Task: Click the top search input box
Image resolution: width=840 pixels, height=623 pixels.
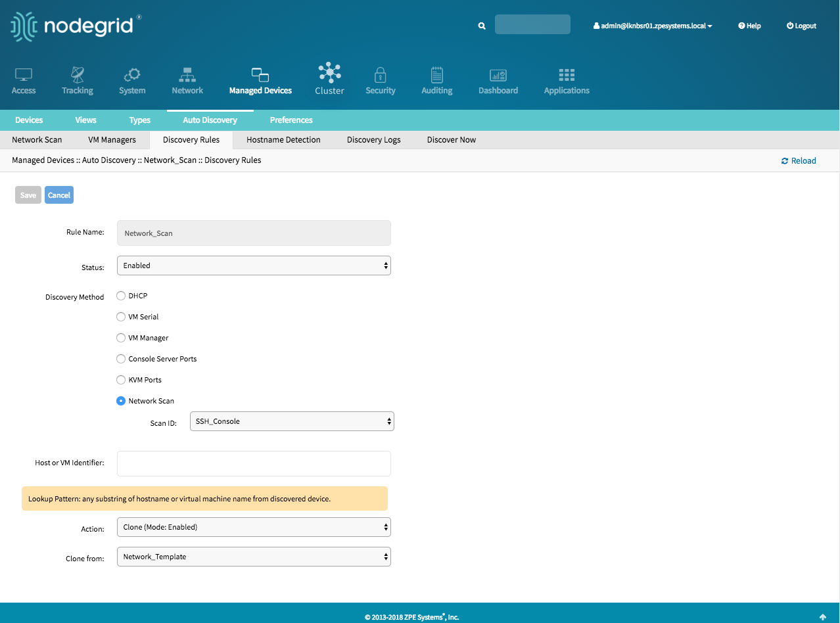Action: point(532,24)
